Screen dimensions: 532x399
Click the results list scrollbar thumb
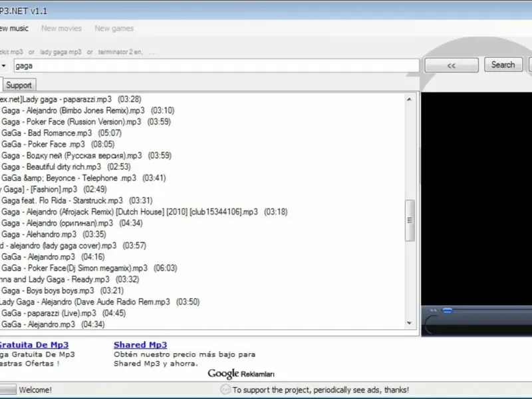point(410,220)
